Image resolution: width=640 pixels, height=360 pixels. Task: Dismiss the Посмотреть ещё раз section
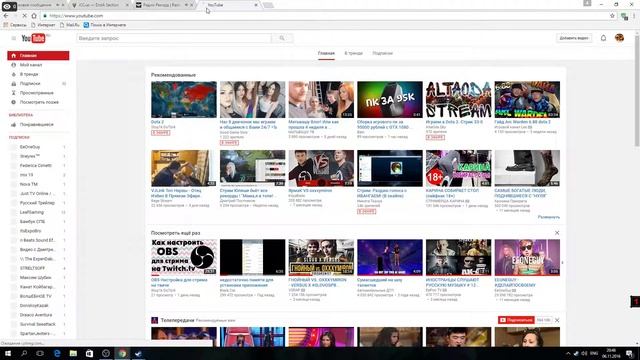tap(557, 233)
